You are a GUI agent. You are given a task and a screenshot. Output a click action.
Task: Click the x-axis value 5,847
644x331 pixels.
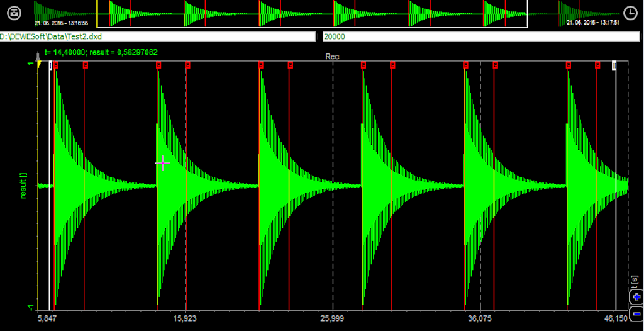[47, 318]
